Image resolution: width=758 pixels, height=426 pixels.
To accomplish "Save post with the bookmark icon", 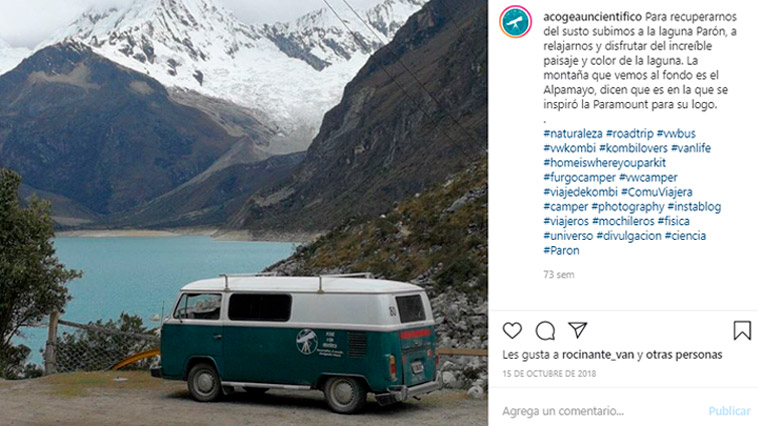I will click(742, 331).
